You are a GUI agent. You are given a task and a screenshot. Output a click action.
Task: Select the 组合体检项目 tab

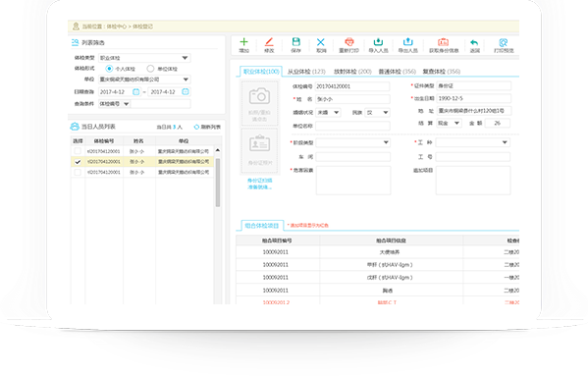(262, 225)
